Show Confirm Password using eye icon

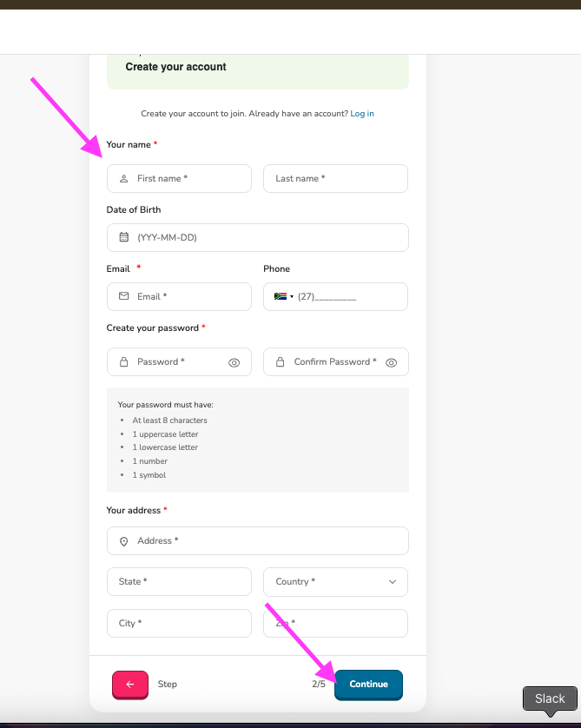pyautogui.click(x=391, y=363)
